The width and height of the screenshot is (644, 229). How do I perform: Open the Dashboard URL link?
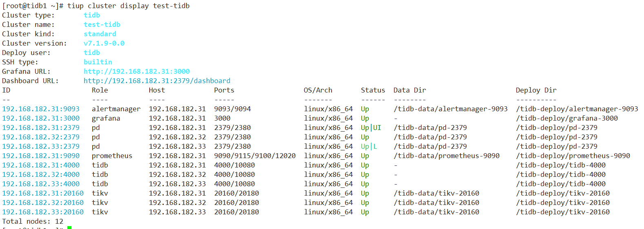click(x=157, y=81)
